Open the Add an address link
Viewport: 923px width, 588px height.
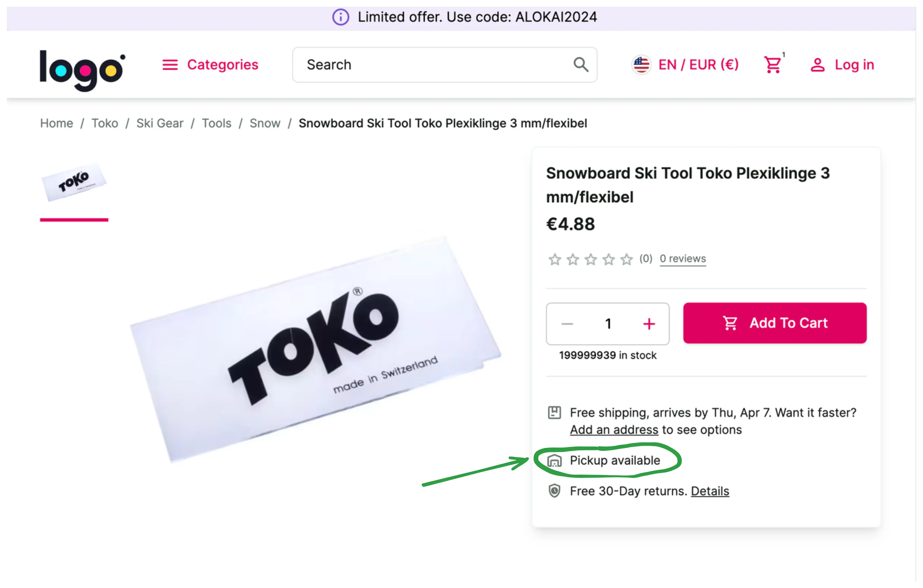coord(614,430)
